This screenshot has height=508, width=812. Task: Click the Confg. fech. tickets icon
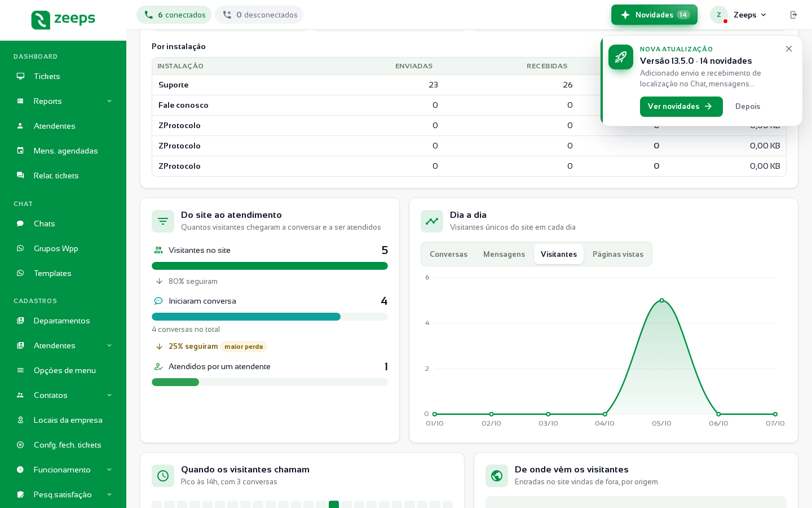coord(20,445)
